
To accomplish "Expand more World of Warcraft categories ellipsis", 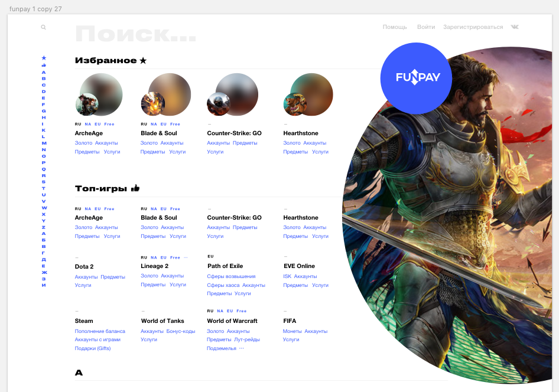I will click(x=241, y=348).
